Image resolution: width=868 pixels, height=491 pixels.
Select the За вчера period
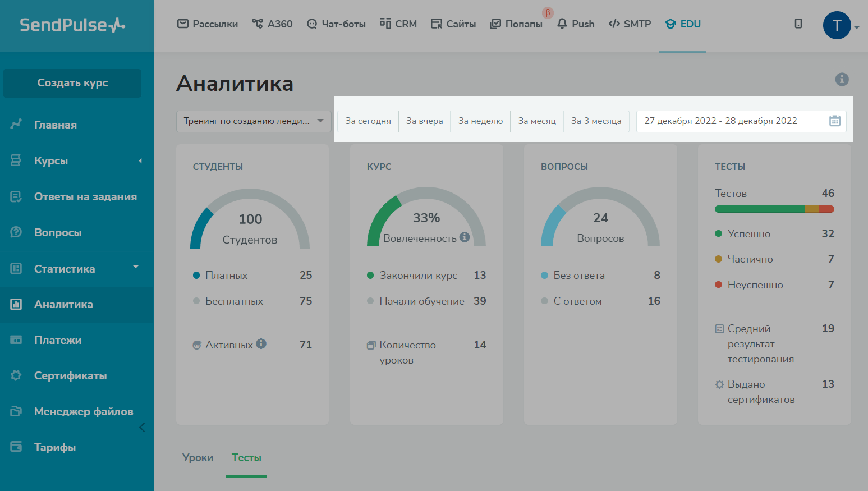pyautogui.click(x=424, y=121)
